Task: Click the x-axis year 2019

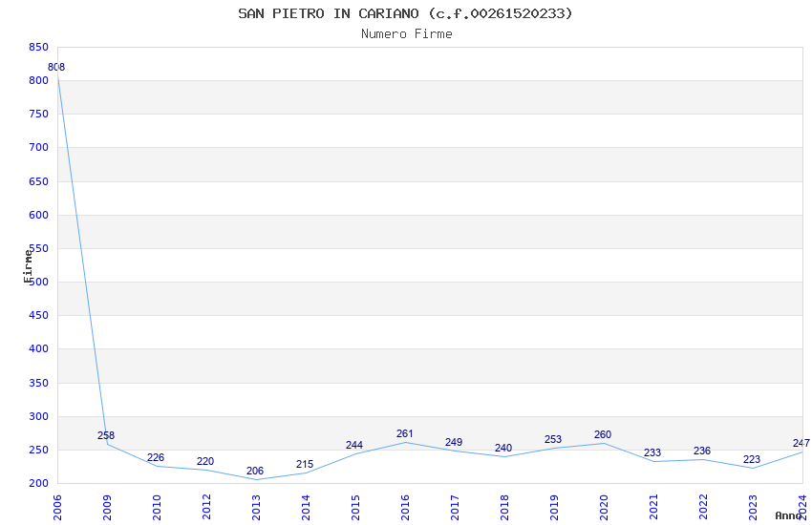Action: (554, 508)
